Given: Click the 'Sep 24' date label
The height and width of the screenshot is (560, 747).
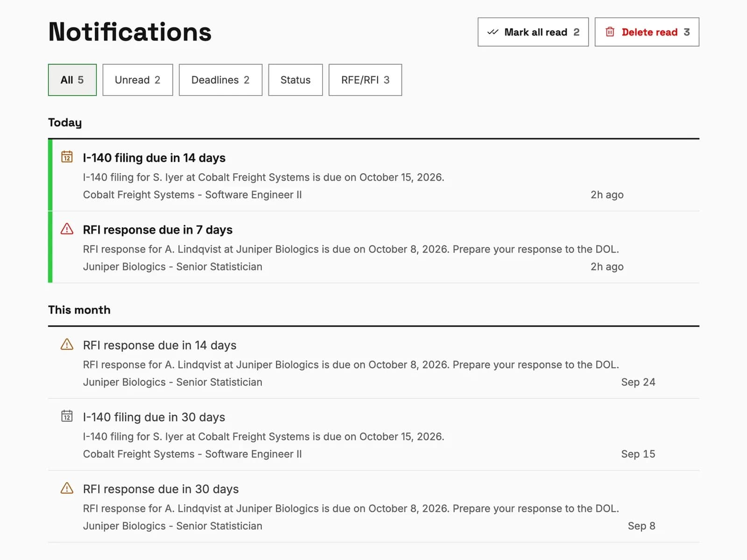Looking at the screenshot, I should [638, 382].
